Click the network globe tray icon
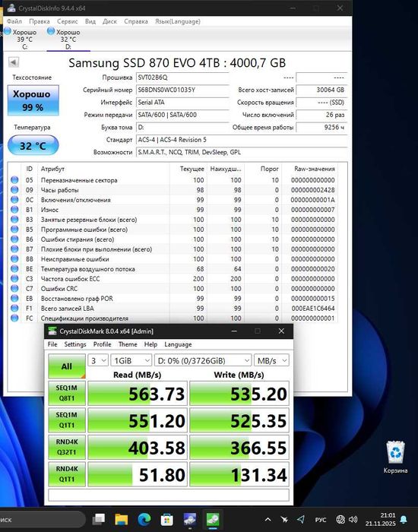 340,519
